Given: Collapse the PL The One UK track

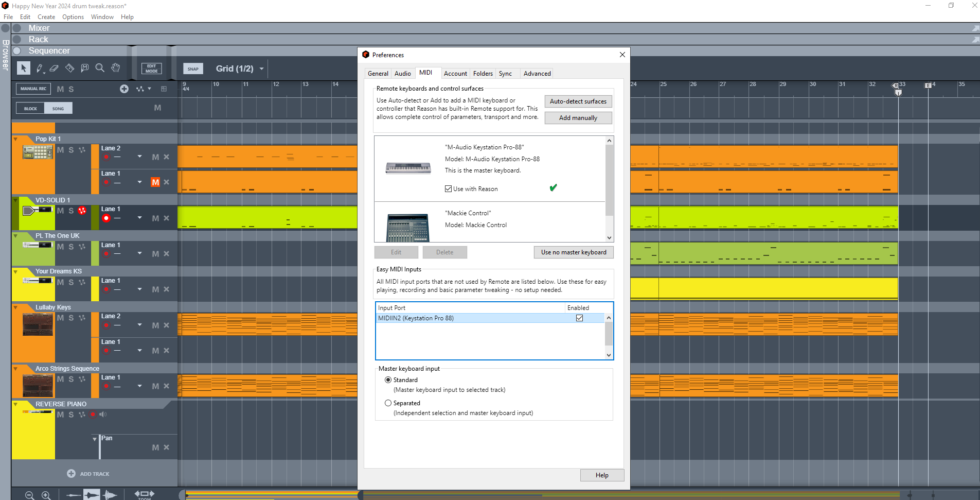Looking at the screenshot, I should tap(15, 236).
